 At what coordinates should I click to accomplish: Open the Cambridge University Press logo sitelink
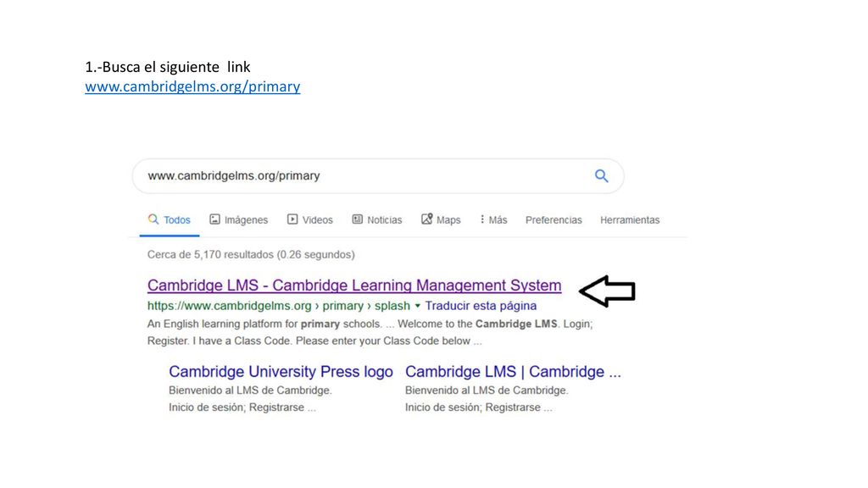(281, 371)
